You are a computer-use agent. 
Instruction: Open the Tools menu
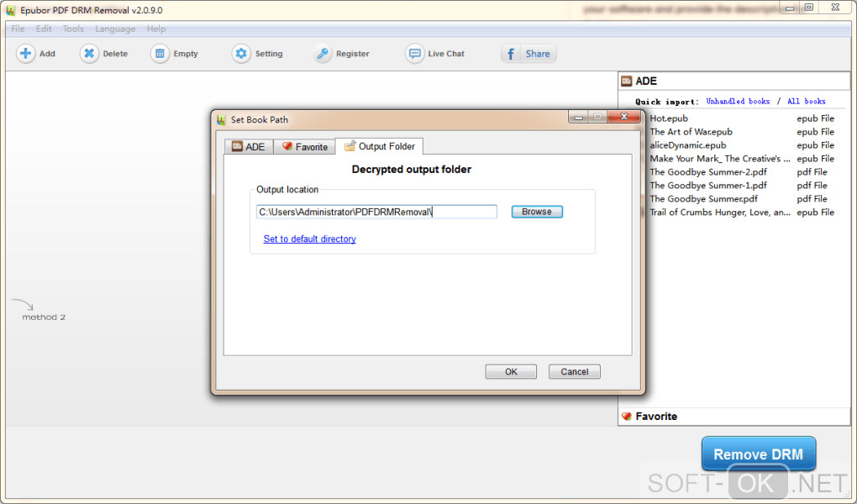tap(73, 29)
